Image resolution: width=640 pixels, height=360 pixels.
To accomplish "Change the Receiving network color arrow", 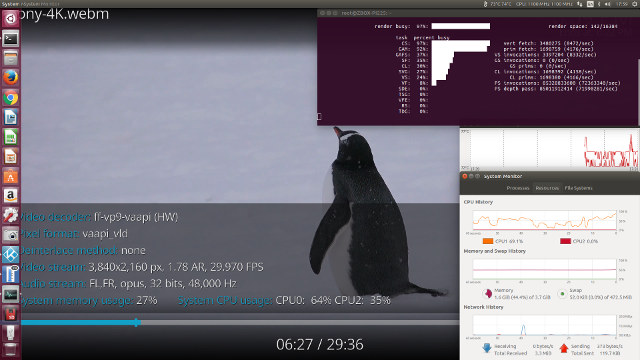I will point(487,348).
